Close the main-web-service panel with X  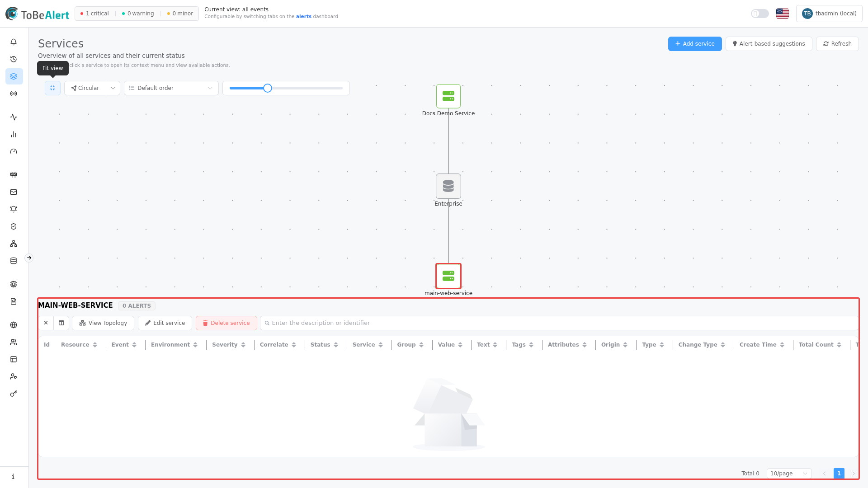(x=46, y=323)
